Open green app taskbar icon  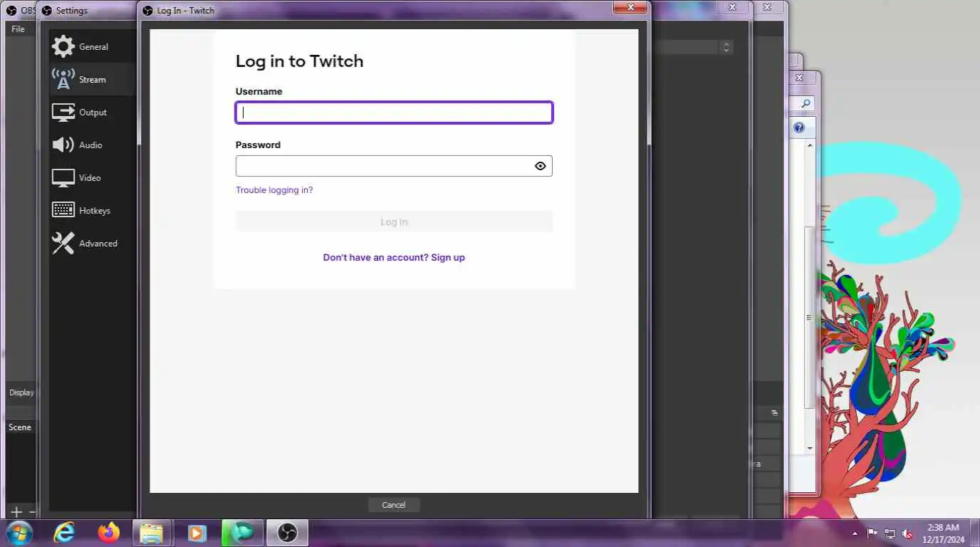[x=242, y=533]
